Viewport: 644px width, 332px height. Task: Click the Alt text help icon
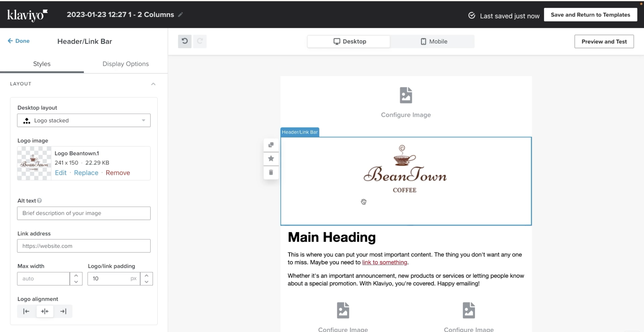pyautogui.click(x=39, y=201)
